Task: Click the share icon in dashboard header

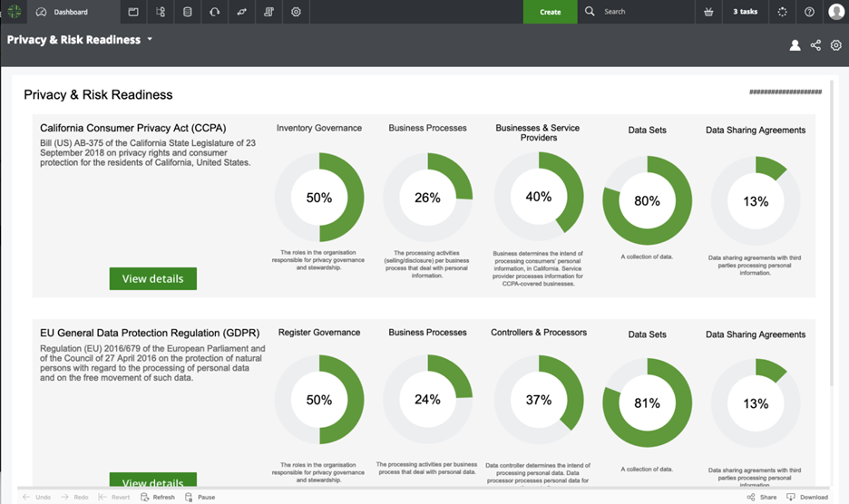Action: point(815,45)
